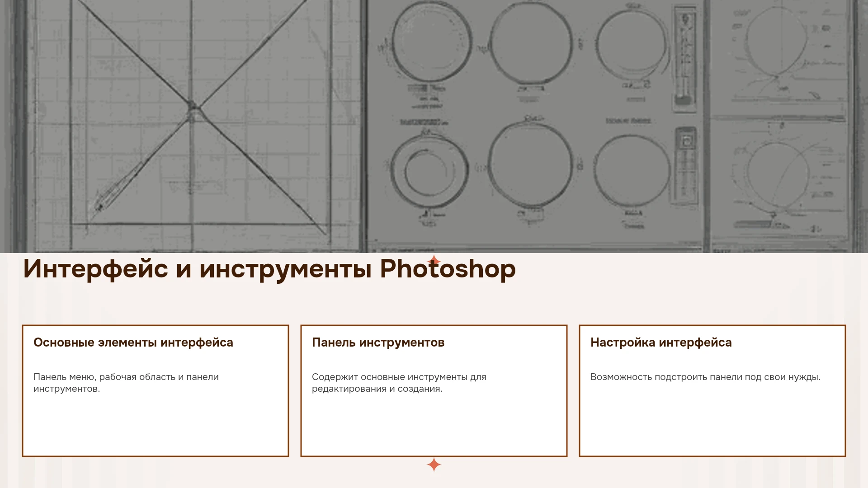Select the lower vertical gauge in the sketch

(685, 166)
